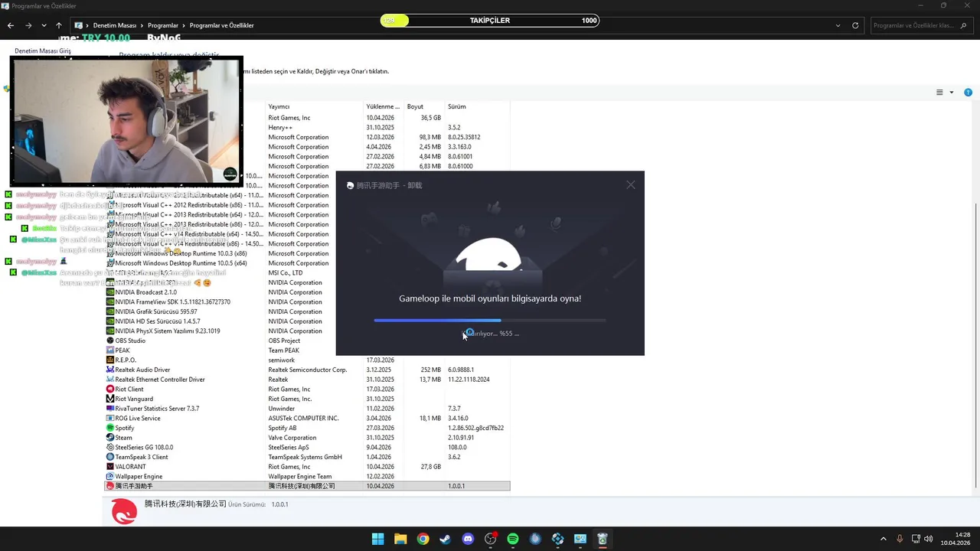Viewport: 980px width, 551px height.
Task: Click the Wallpaper Engine icon in list
Action: pos(110,476)
